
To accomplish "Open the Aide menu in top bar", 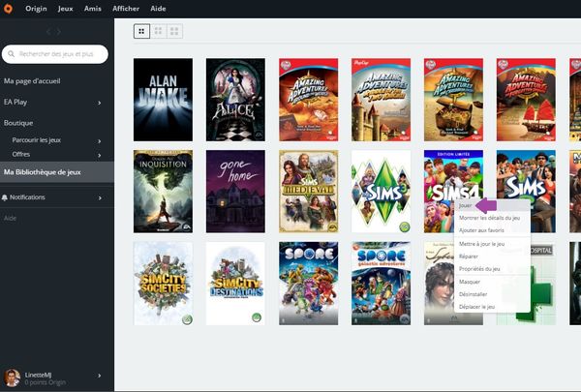I will tap(158, 9).
